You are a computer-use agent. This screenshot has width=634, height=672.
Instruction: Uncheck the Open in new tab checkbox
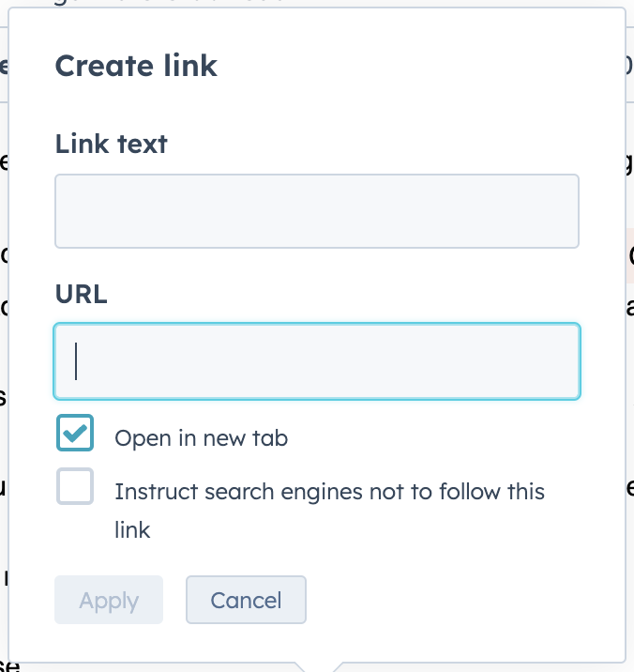75,433
